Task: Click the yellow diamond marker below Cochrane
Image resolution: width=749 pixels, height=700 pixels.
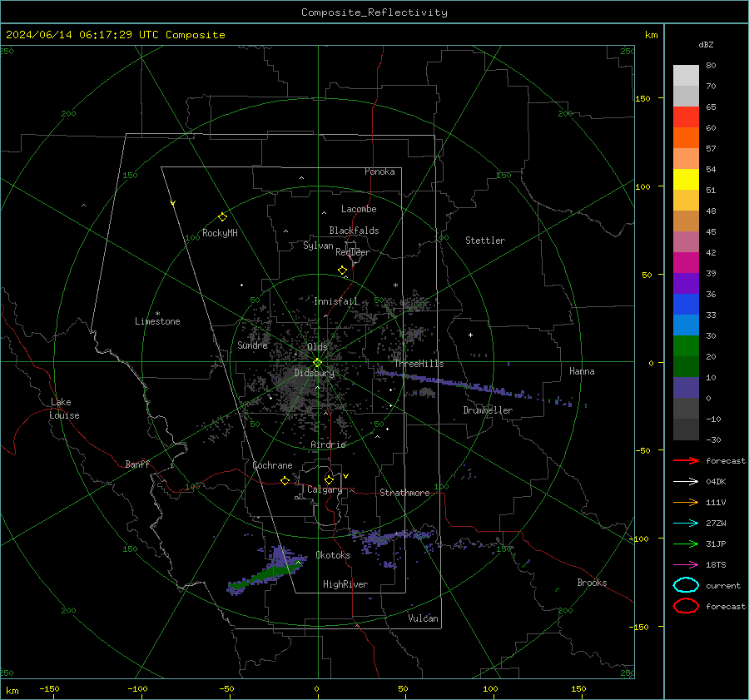Action: coord(285,481)
